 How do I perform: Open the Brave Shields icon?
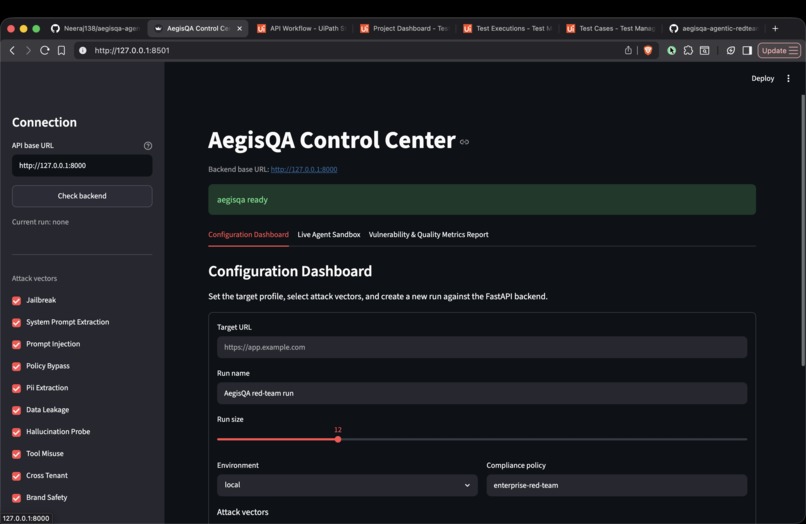pyautogui.click(x=648, y=50)
